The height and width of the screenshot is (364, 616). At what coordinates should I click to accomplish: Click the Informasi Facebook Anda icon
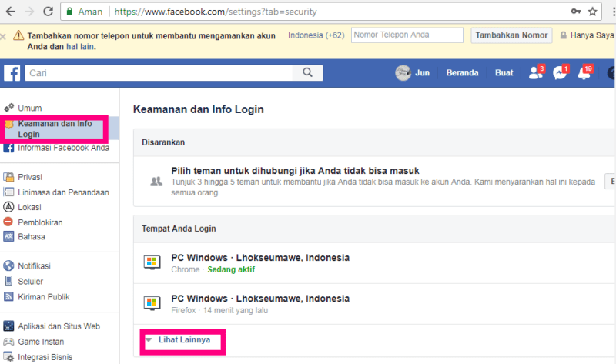(x=8, y=148)
